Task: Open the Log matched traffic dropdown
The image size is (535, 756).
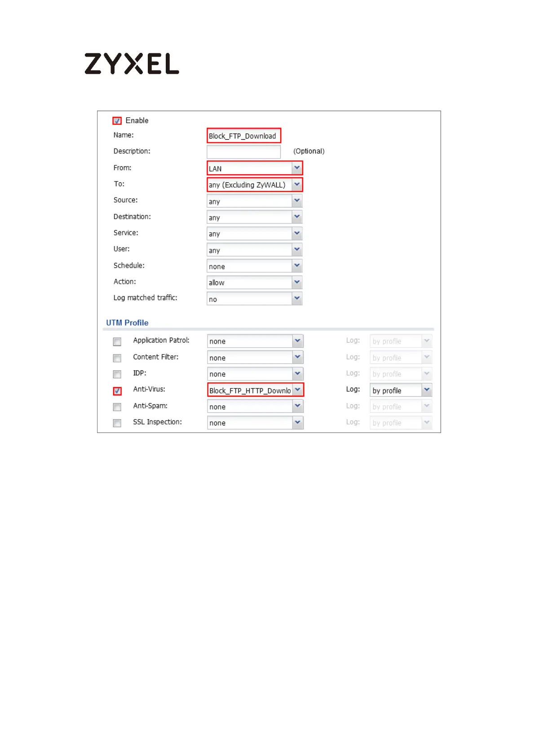Action: point(255,299)
